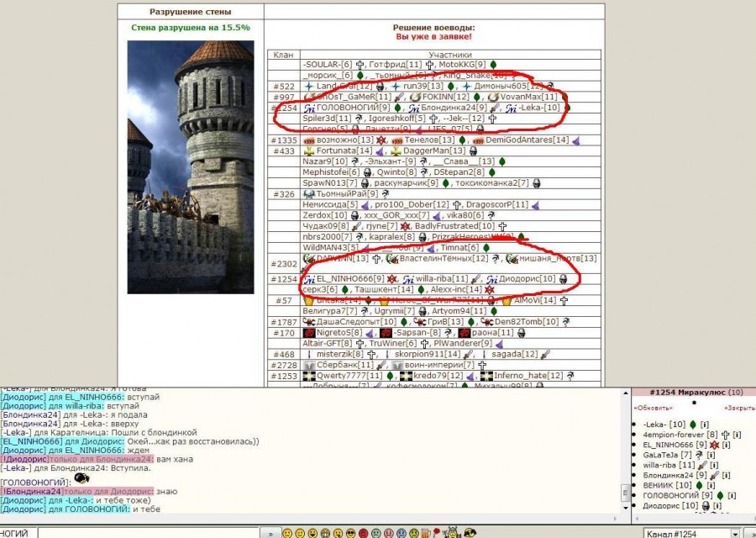Click the red faction icon after возможно[13]

click(x=381, y=140)
